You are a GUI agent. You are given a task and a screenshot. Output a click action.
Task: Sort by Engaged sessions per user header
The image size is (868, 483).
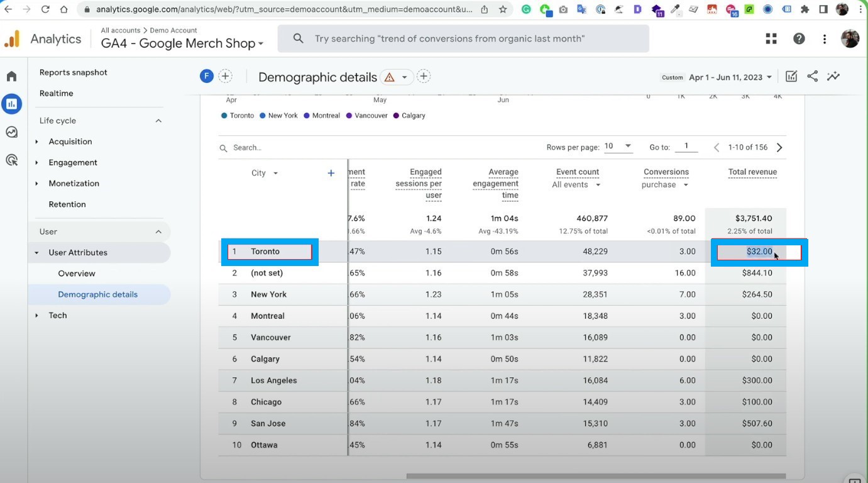point(419,184)
